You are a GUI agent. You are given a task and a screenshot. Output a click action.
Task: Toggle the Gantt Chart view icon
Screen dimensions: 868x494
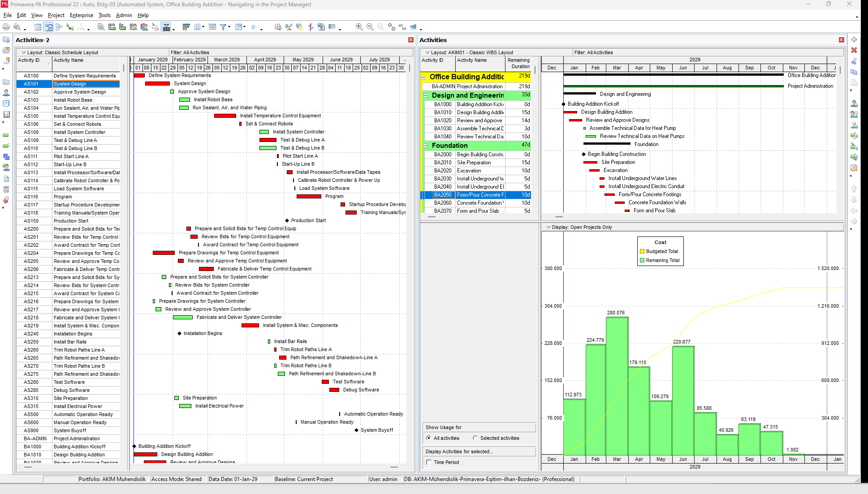(48, 27)
